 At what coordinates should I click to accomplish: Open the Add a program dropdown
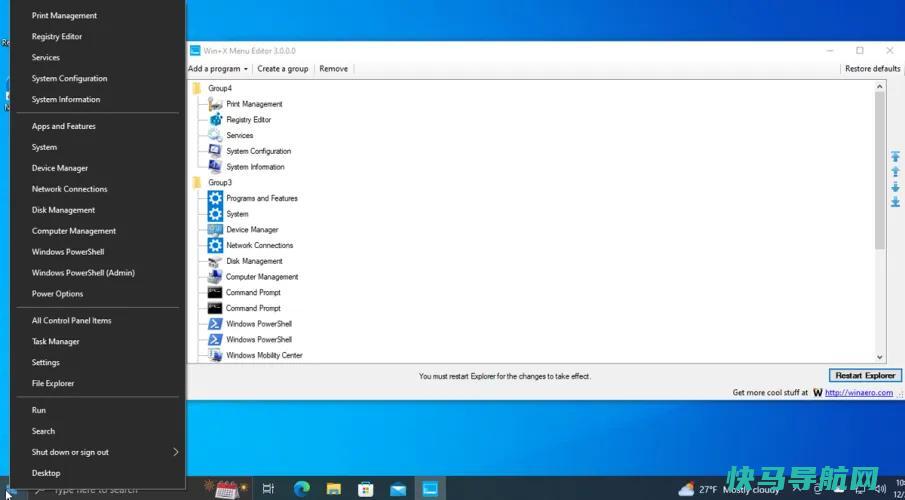(218, 69)
